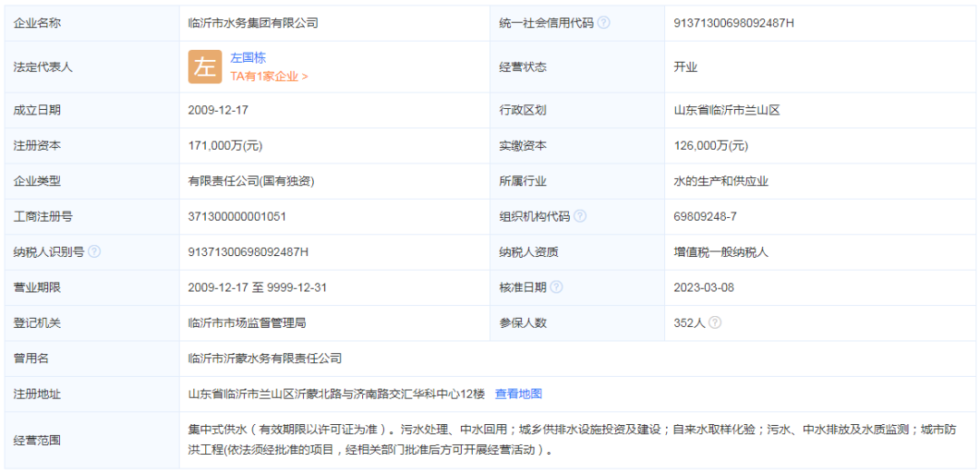The height and width of the screenshot is (474, 980).
Task: Click the 营业期限 label cell
Action: [92, 288]
